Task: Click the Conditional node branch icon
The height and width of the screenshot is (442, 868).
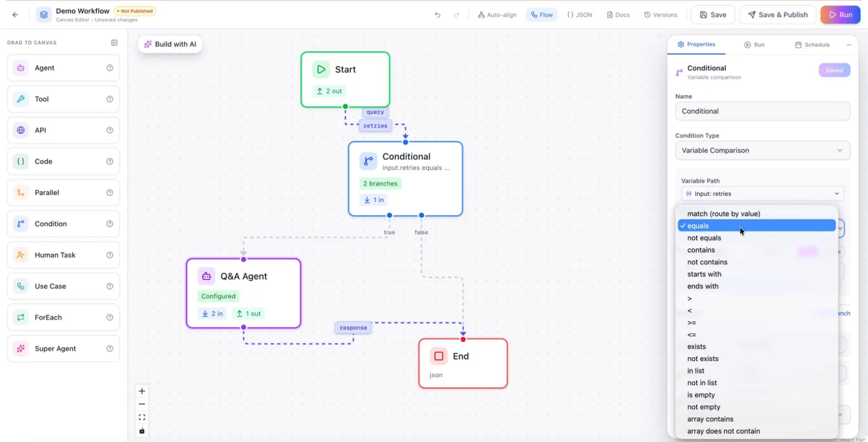Action: click(x=368, y=161)
